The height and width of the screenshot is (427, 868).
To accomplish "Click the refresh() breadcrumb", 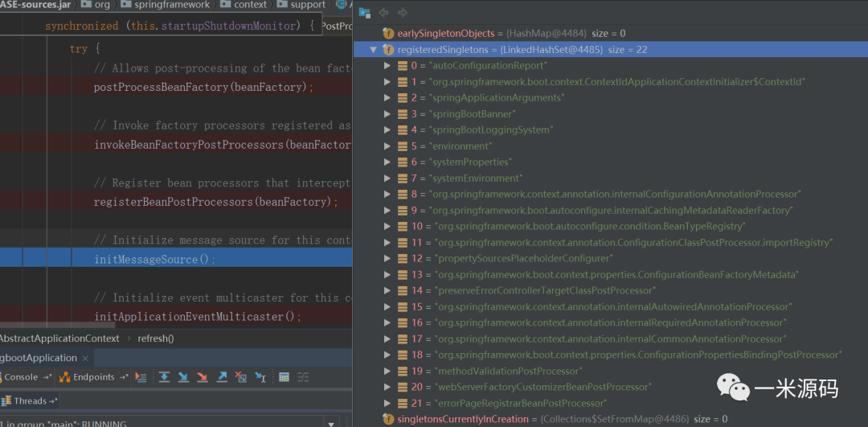I will (x=155, y=339).
